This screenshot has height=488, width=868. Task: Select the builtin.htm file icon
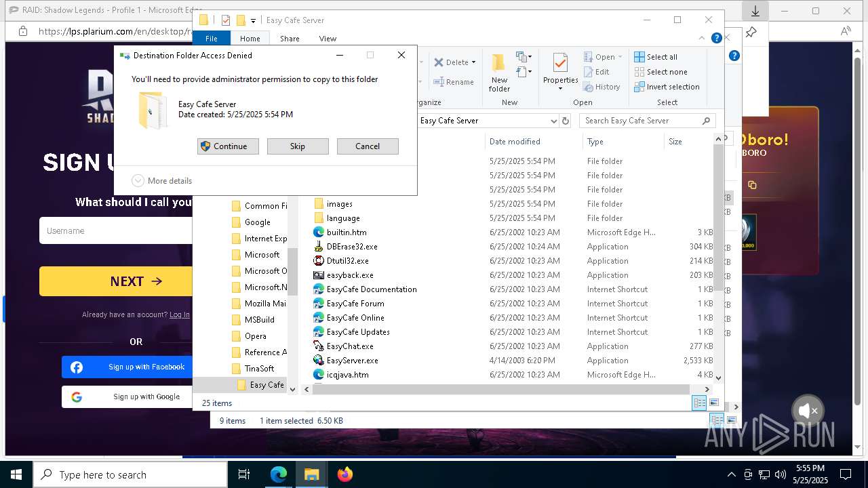tap(319, 232)
